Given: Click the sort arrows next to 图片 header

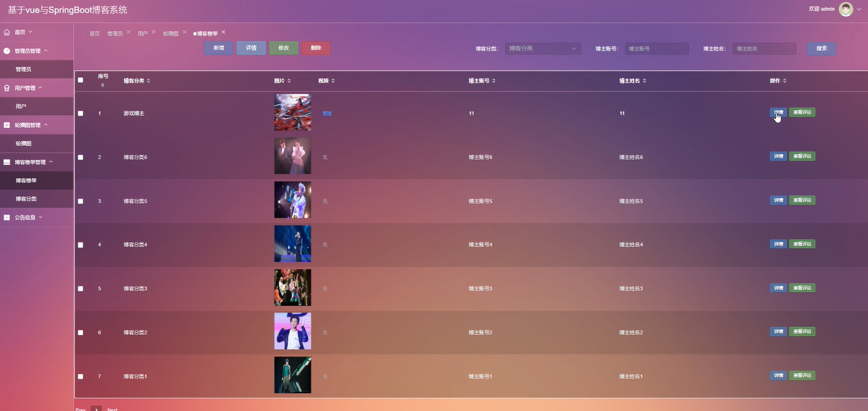Looking at the screenshot, I should [289, 81].
